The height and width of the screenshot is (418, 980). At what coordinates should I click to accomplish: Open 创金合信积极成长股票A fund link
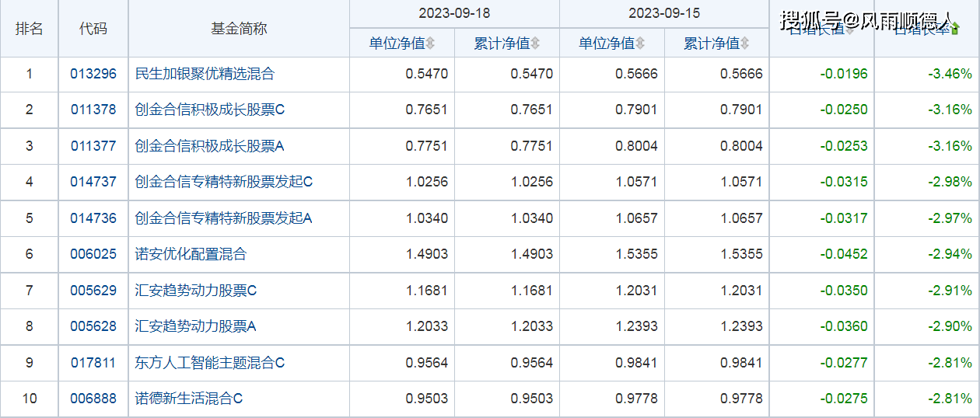coord(210,146)
